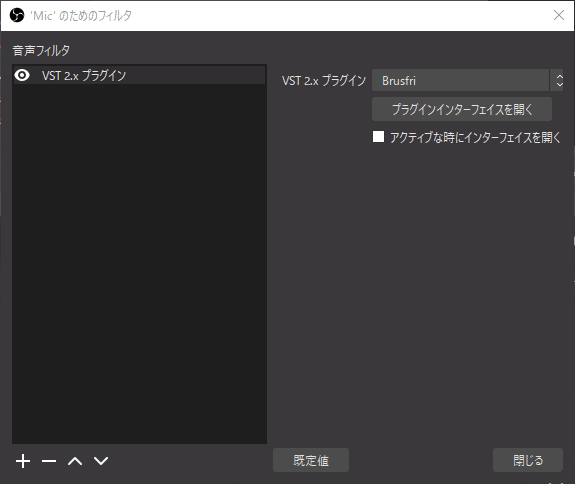Toggle visibility eye of VST 2.x プラグイン filter
The height and width of the screenshot is (484, 575).
point(22,75)
